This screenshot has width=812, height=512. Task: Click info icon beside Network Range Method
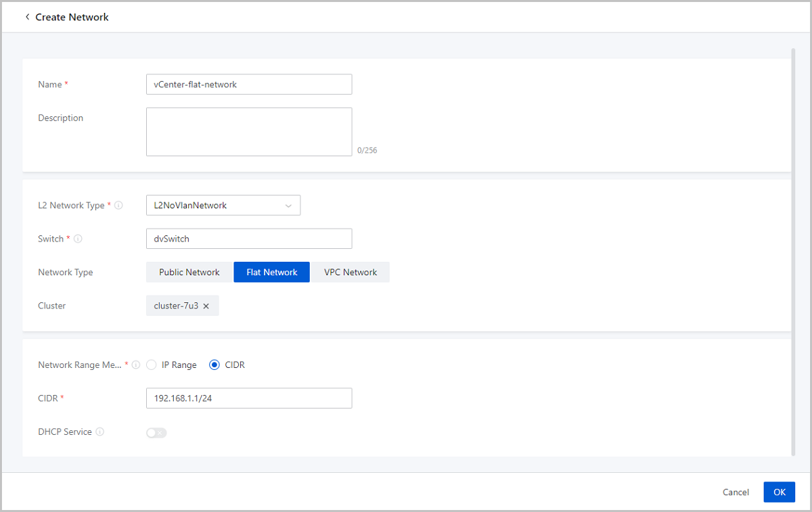(136, 365)
